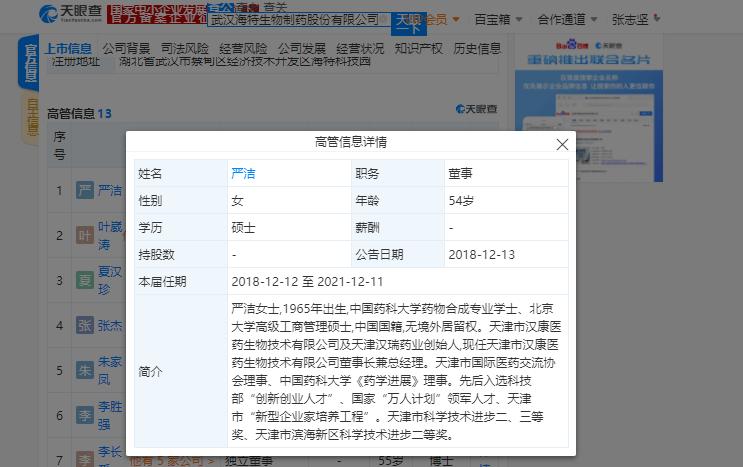The height and width of the screenshot is (467, 743).
Task: Click the 董事 position value
Action: point(460,173)
